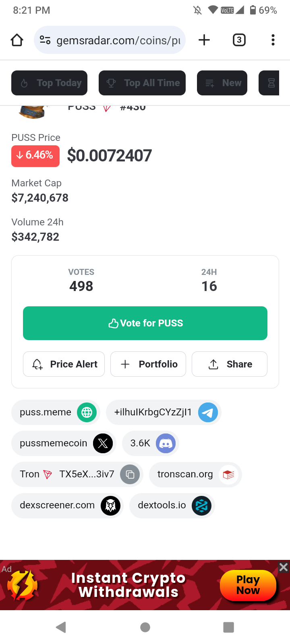Set a Price Alert for PUSS
The height and width of the screenshot is (644, 290).
coord(64,364)
